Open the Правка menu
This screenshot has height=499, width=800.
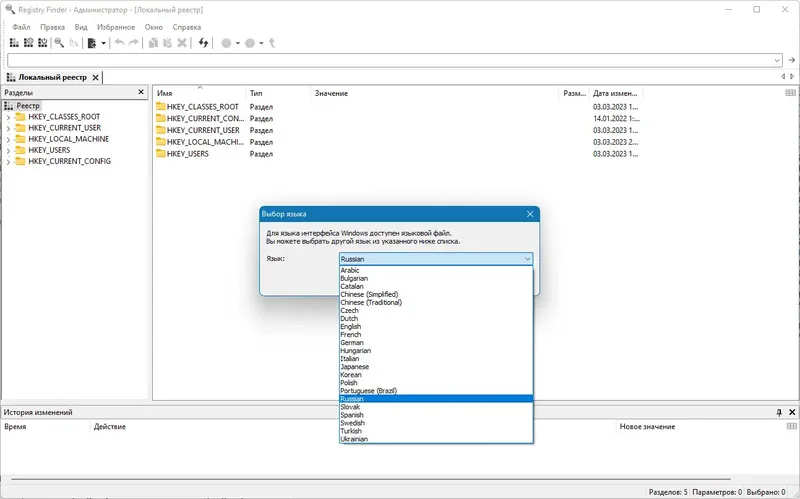point(52,27)
